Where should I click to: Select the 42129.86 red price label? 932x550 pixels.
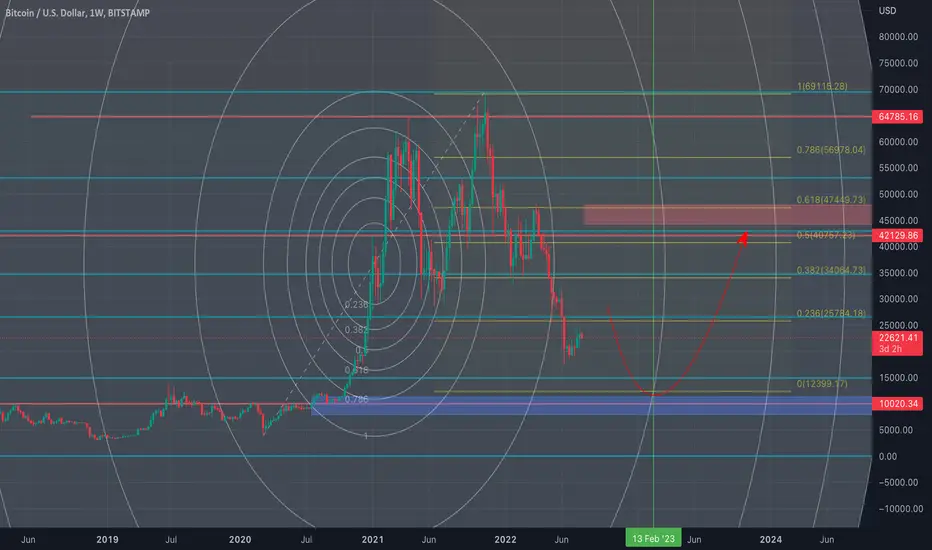point(898,235)
